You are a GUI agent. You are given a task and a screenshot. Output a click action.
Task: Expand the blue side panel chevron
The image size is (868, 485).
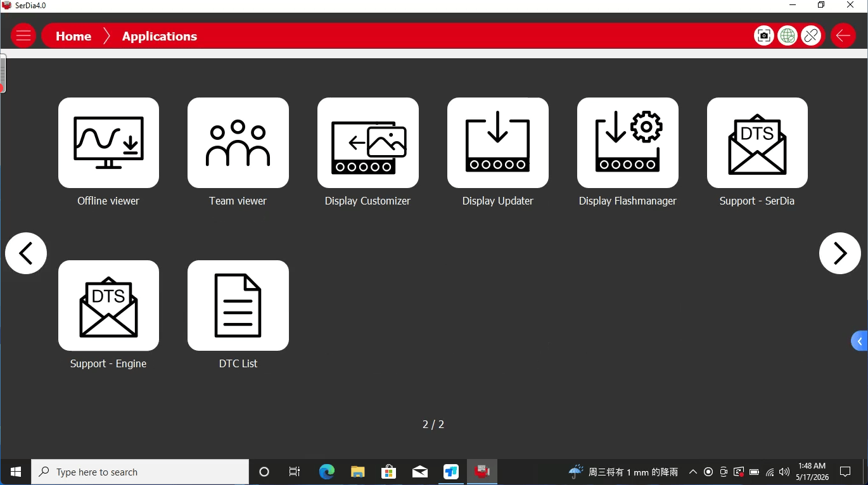860,341
